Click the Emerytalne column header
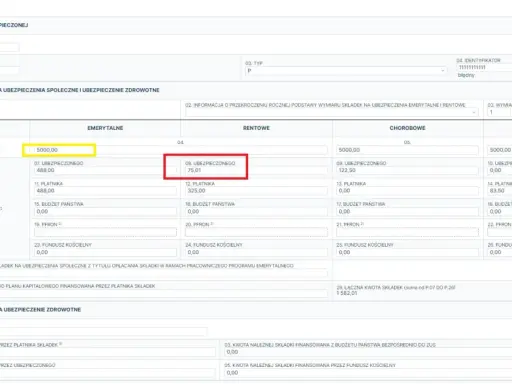This screenshot has height=384, width=512. coord(105,128)
